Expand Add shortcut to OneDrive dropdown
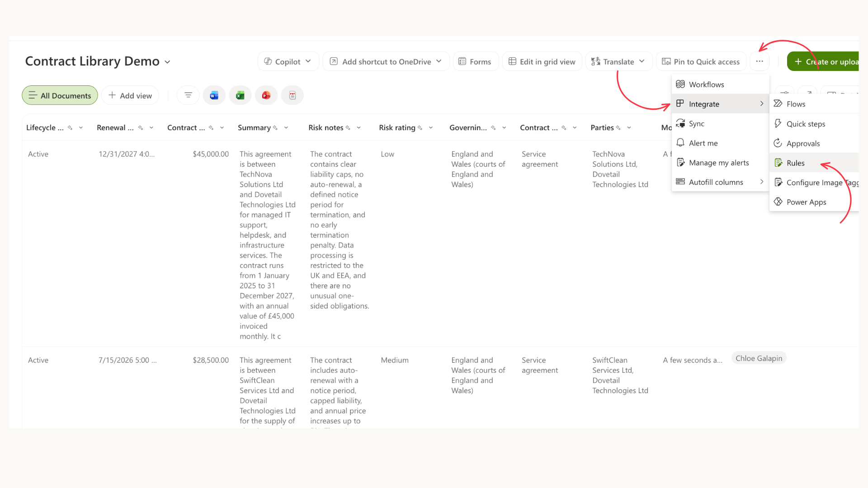 439,61
